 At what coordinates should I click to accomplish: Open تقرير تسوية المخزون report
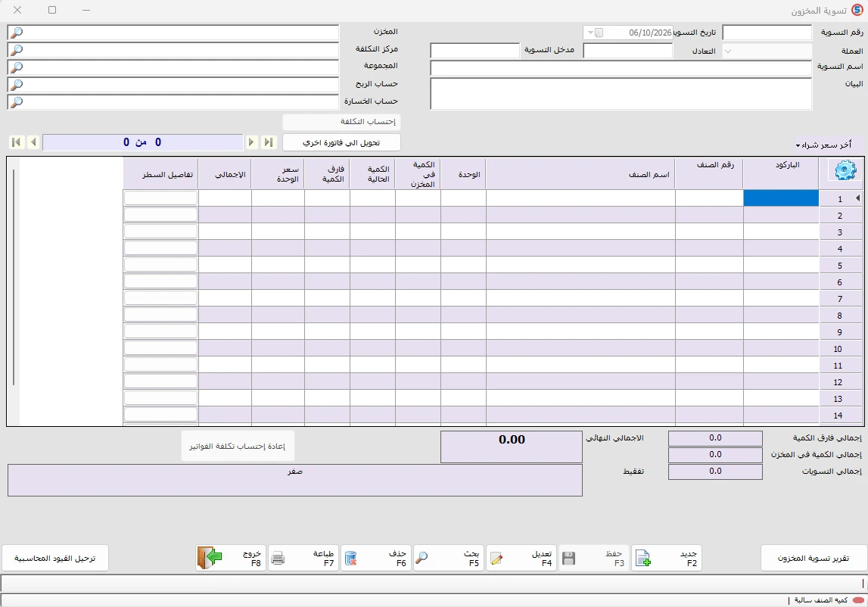814,559
